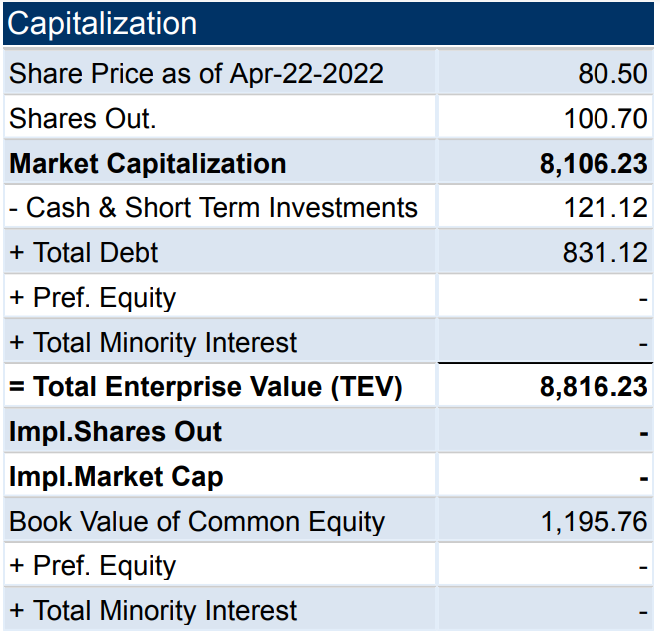Viewport: 660px width, 640px height.
Task: Select the Impl.Market Cap label
Action: tap(116, 477)
